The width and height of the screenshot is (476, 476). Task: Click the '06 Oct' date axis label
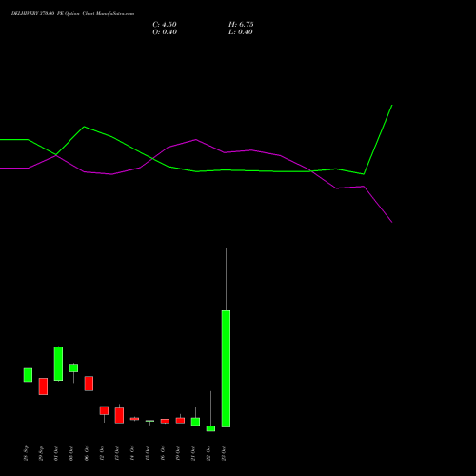coord(87,453)
